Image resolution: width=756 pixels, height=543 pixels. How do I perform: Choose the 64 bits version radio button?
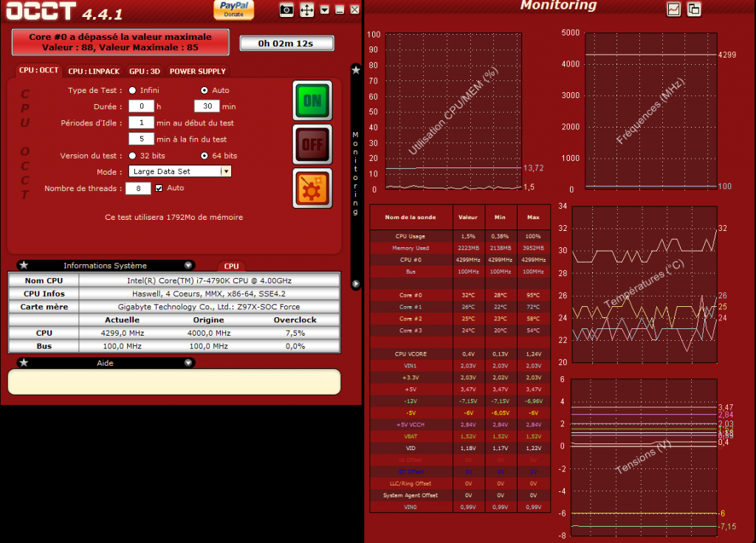tap(205, 156)
